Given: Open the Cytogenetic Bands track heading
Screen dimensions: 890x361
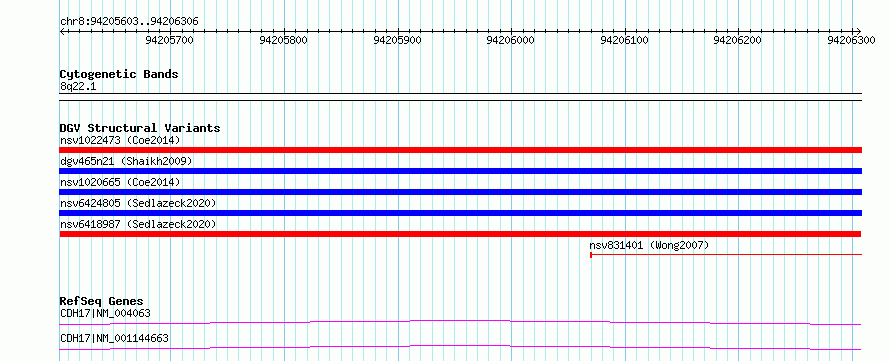Looking at the screenshot, I should (119, 74).
